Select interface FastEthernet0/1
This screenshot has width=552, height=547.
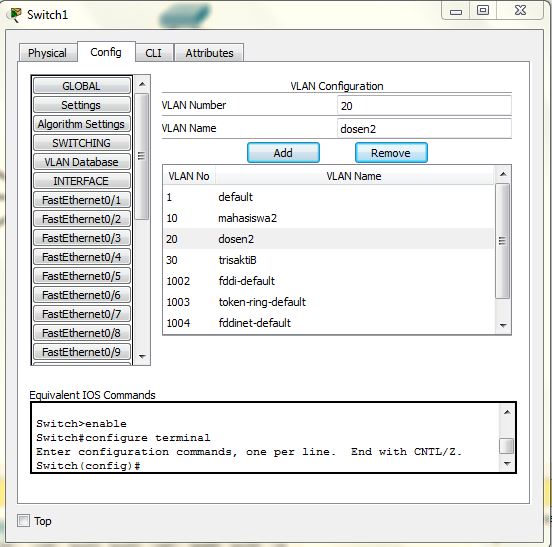(82, 200)
